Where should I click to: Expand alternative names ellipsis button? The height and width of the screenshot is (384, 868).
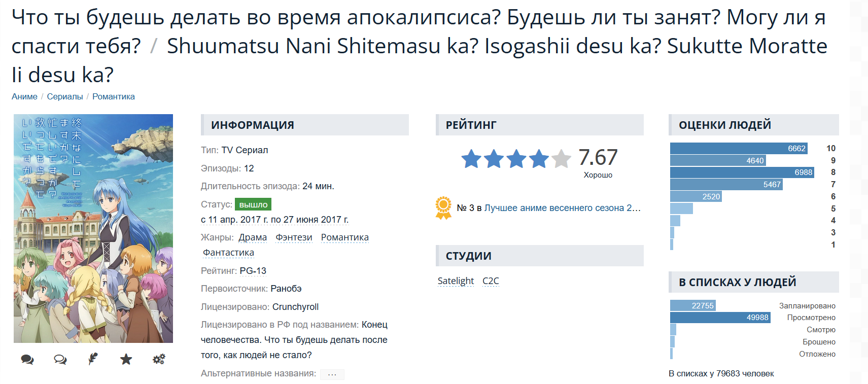click(x=332, y=374)
